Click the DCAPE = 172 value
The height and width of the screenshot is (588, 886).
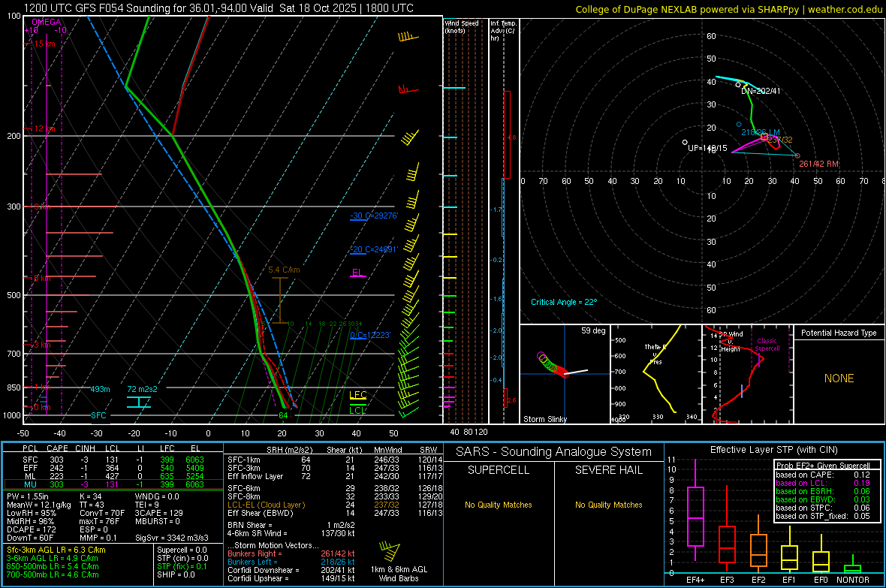tap(31, 529)
